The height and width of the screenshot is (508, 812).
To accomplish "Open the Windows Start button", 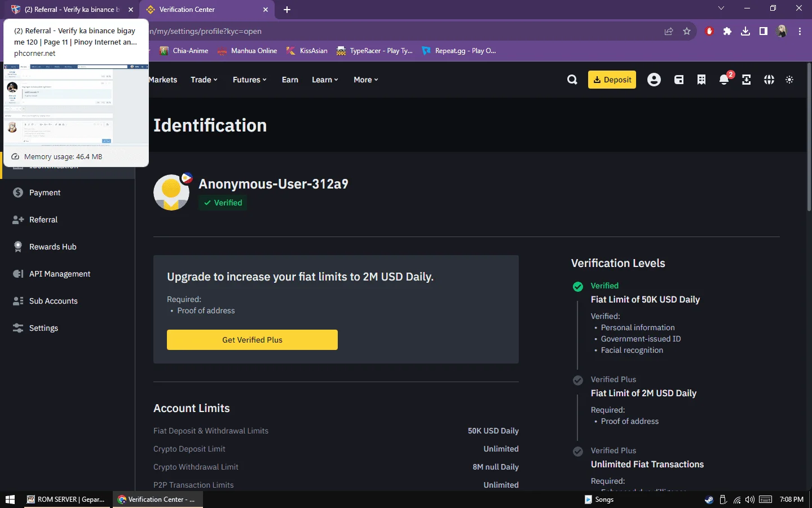I will (10, 500).
